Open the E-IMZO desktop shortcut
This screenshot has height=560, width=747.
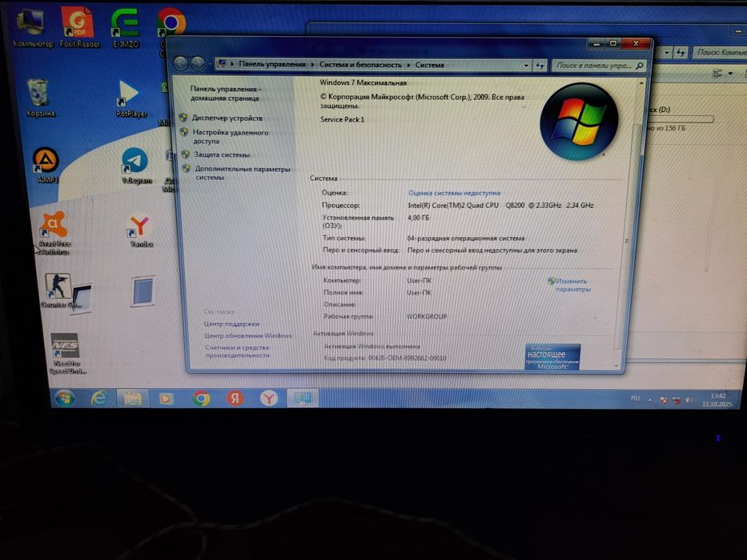125,29
